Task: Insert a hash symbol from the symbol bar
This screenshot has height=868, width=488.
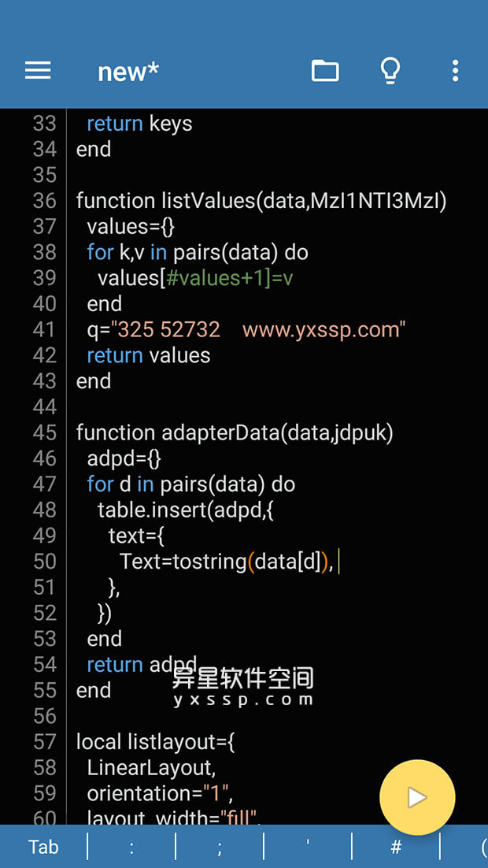Action: (395, 847)
